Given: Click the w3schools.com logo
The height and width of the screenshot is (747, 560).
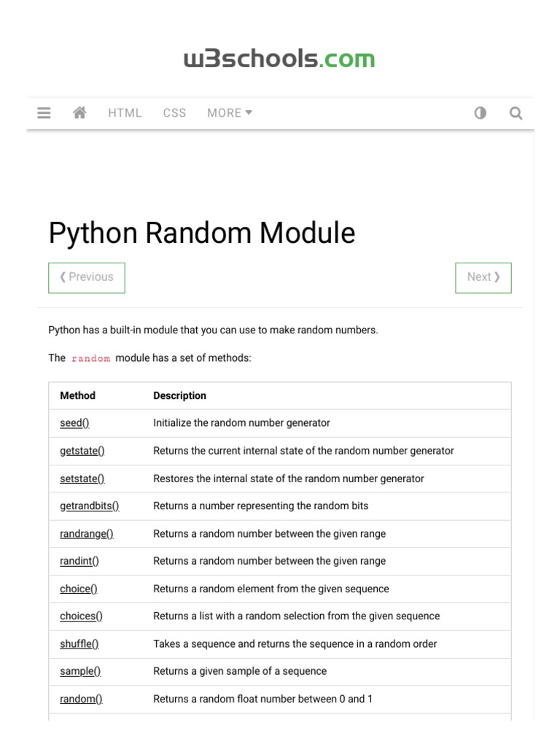Looking at the screenshot, I should click(x=279, y=58).
